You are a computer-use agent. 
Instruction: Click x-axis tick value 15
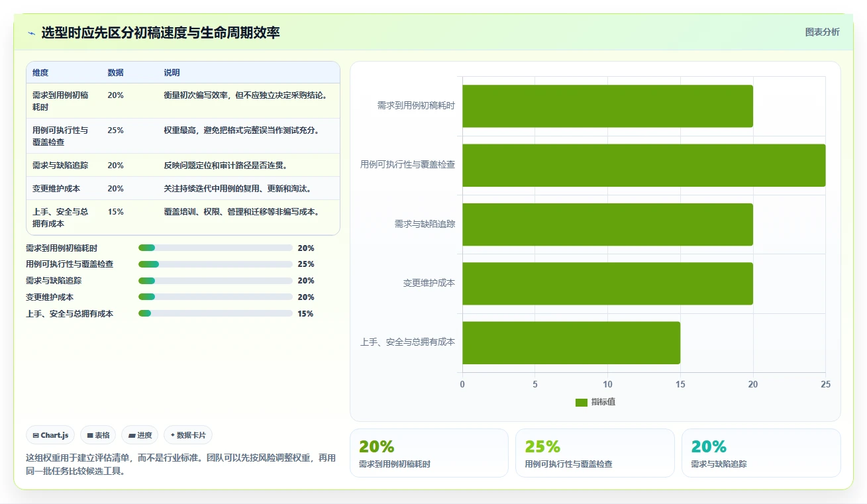[x=680, y=384]
